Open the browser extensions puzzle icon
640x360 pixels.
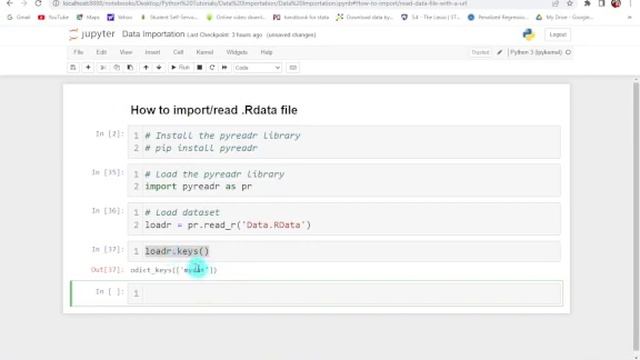click(x=587, y=3)
